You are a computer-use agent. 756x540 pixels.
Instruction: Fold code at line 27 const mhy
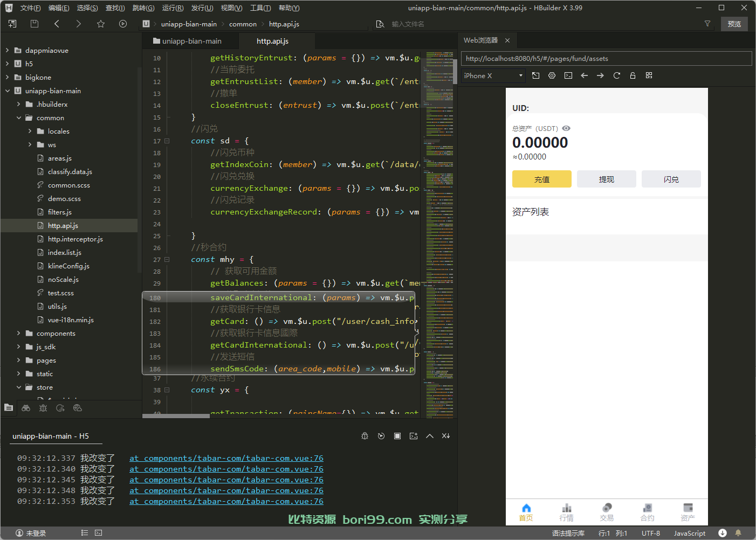pos(167,259)
